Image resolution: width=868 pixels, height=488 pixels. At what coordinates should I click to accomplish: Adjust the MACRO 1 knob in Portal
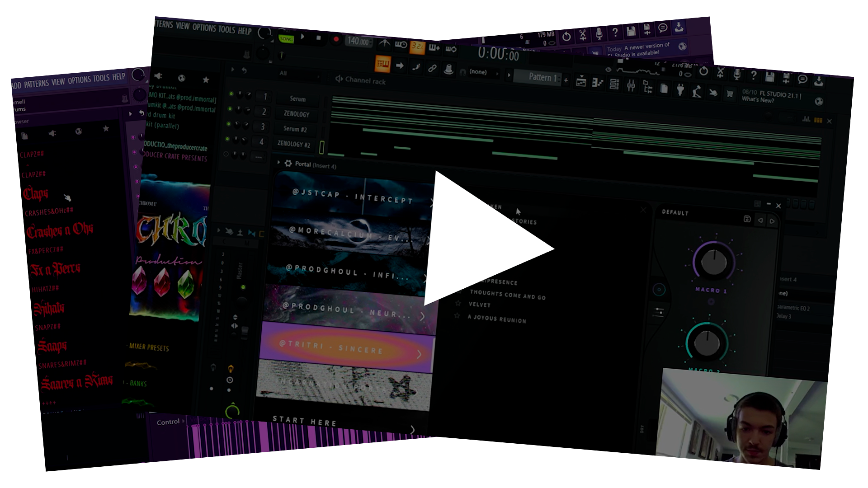click(713, 261)
